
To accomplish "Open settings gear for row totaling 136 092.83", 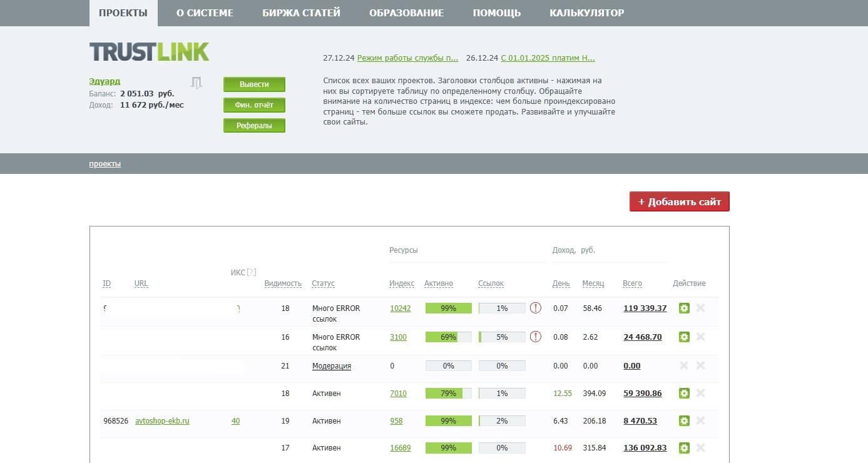I will [x=684, y=447].
